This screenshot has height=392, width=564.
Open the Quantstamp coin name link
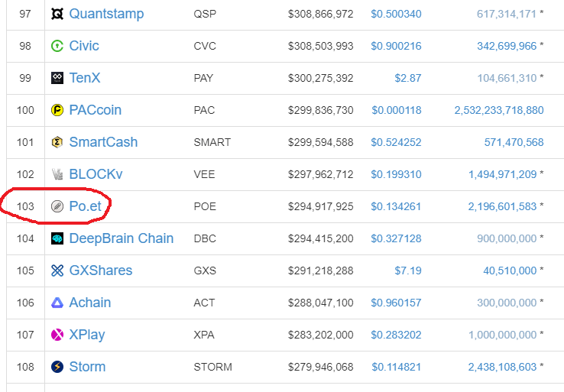(106, 14)
